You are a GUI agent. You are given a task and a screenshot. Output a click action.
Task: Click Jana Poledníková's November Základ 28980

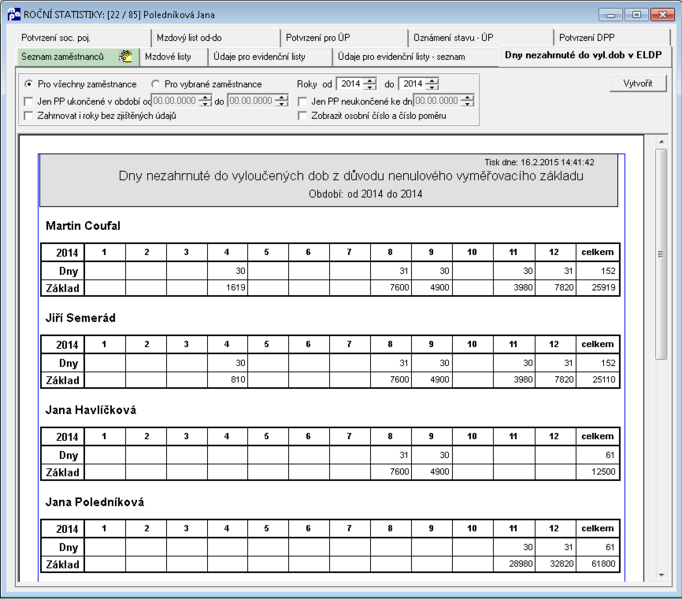[521, 564]
